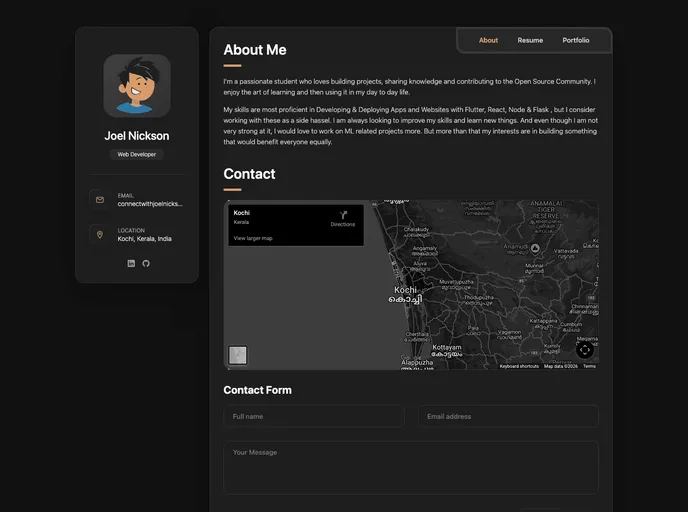
Task: Switch map to satellite layer thumbnail
Action: click(x=238, y=355)
